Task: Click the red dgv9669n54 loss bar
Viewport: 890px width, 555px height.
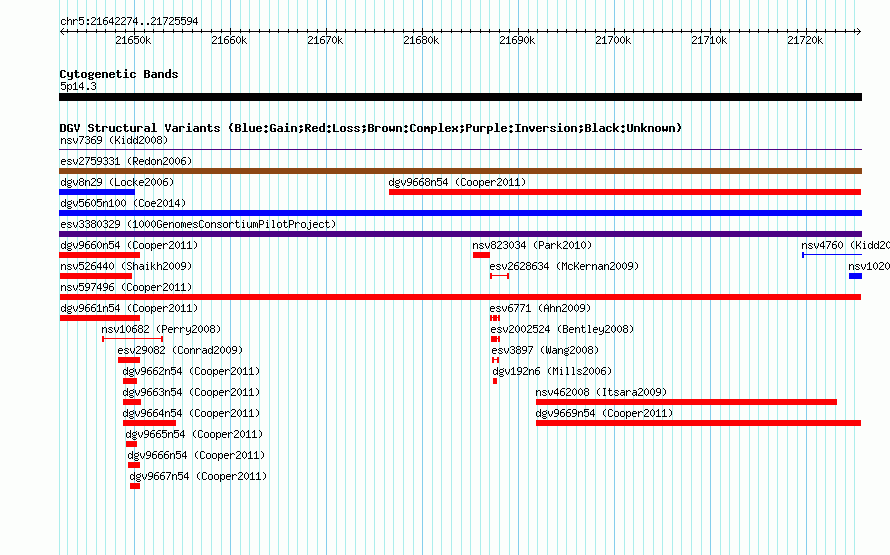Action: click(x=699, y=423)
